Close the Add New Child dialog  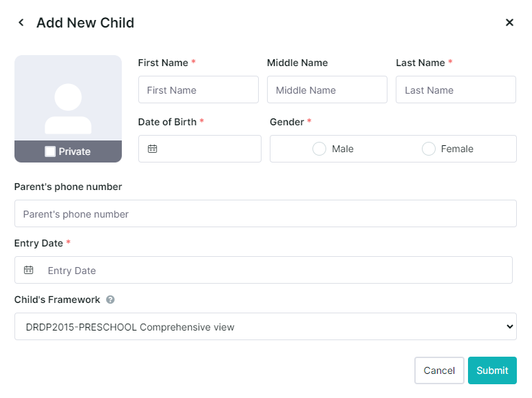[509, 23]
